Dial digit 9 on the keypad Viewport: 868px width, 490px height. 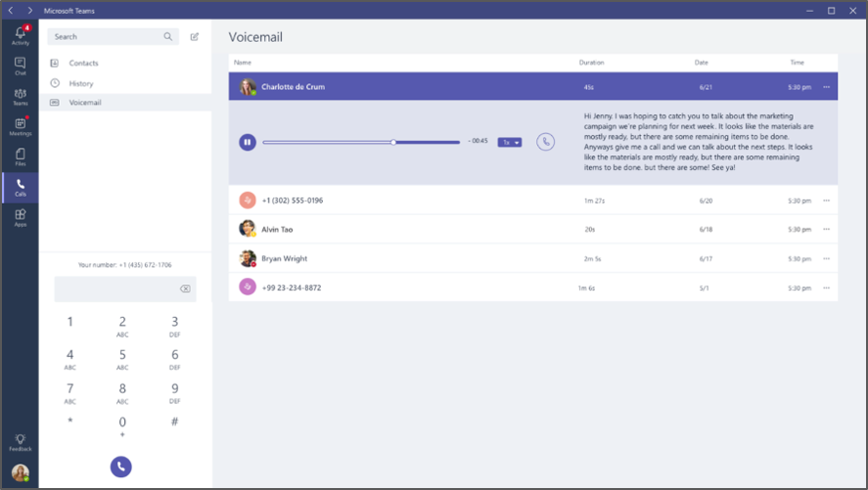coord(174,392)
